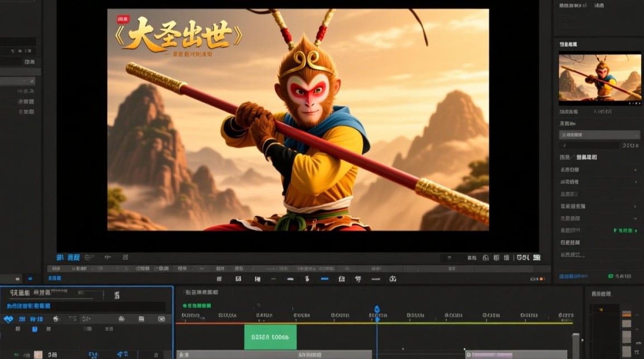The image size is (644, 359).
Task: Click the orange indicator icon below the preview
Action: [541, 279]
